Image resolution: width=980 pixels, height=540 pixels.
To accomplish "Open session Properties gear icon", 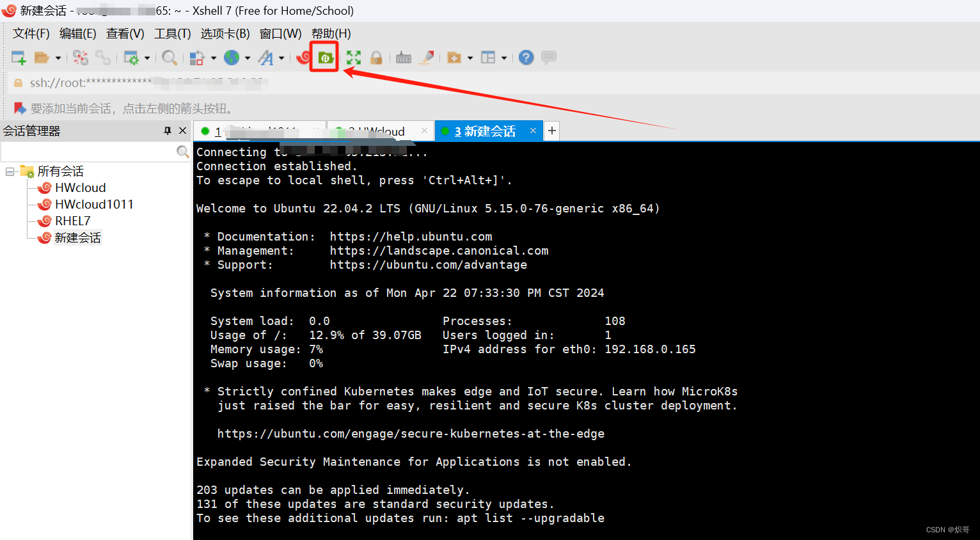I will pyautogui.click(x=131, y=58).
